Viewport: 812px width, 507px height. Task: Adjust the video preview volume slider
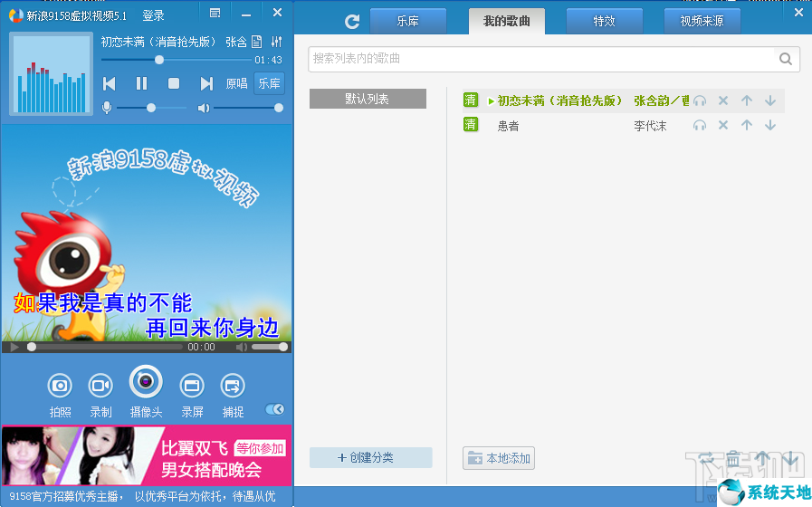269,347
